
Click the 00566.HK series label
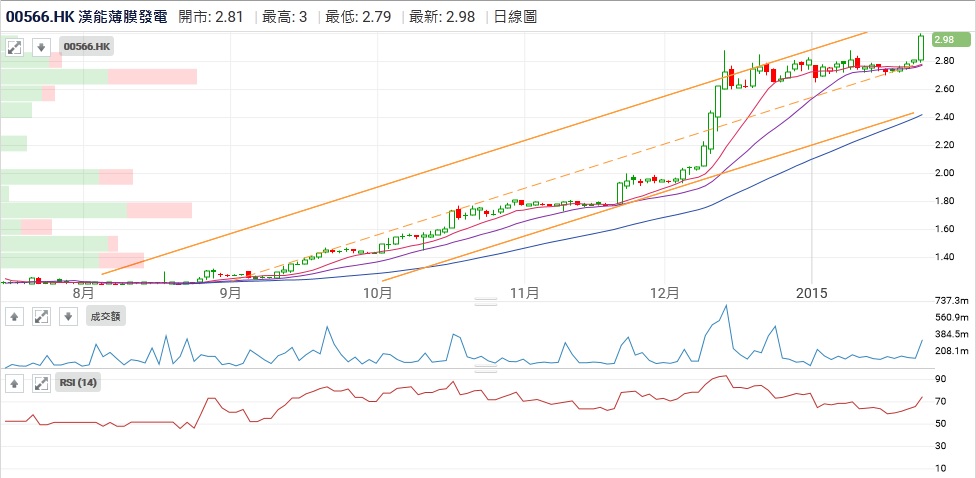[x=87, y=47]
